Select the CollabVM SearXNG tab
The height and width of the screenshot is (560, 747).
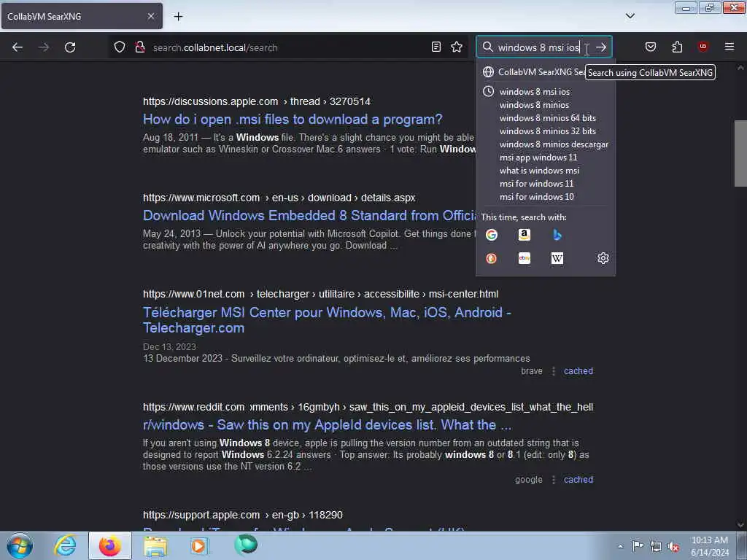(82, 16)
